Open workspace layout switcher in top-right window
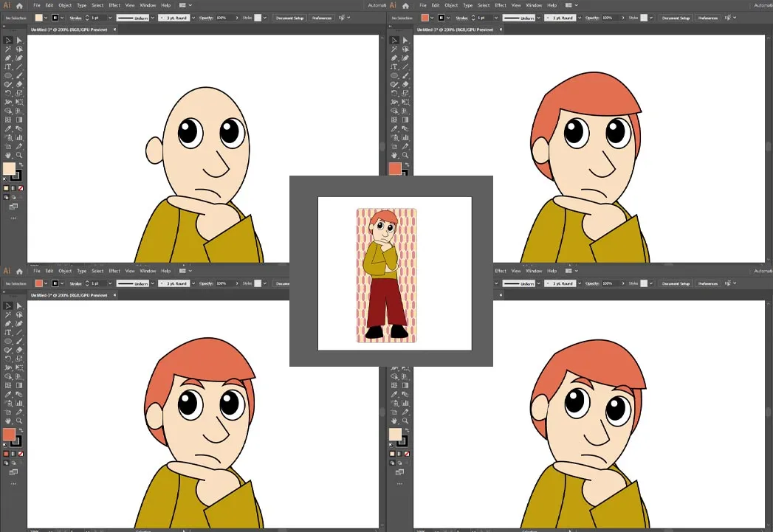773x532 pixels. pos(571,5)
